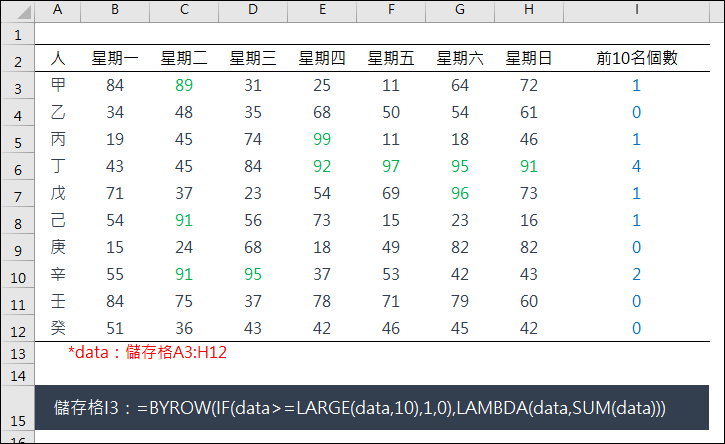The height and width of the screenshot is (444, 725).
Task: Click value 74 in row 丙
Action: [253, 139]
